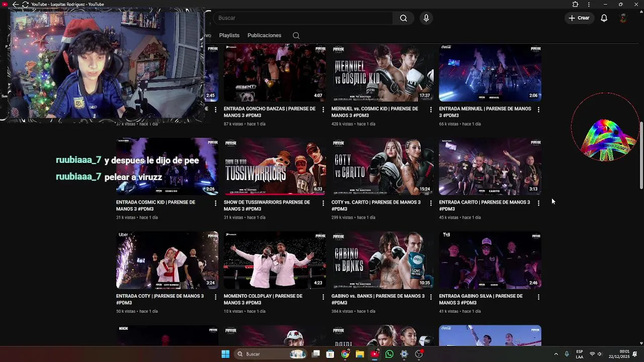Switch to the Publicaciones tab

tap(264, 35)
